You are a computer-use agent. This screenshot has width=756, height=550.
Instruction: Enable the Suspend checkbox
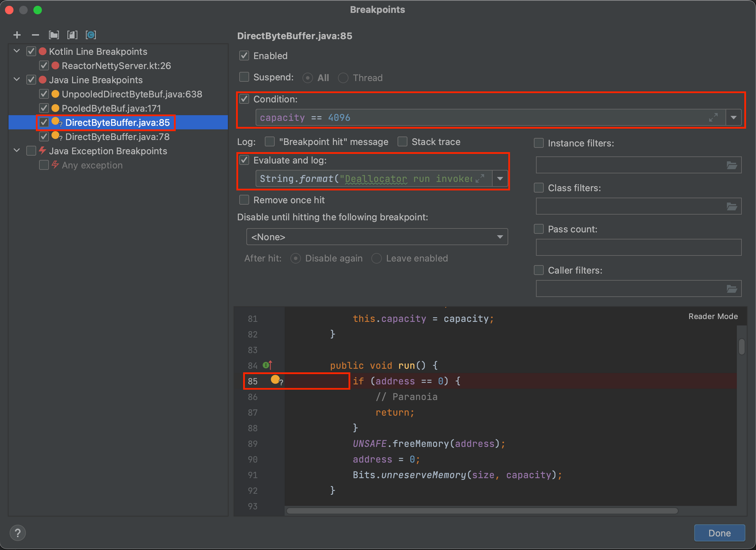pos(245,77)
